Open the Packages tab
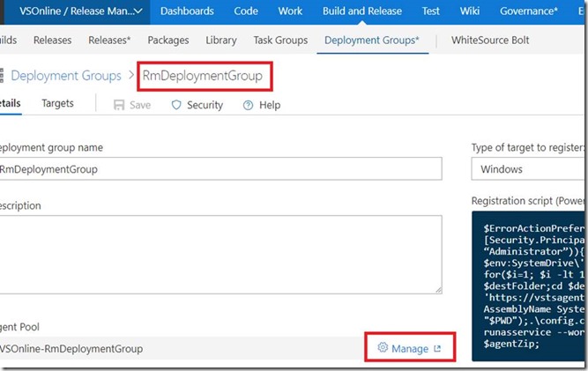The width and height of the screenshot is (588, 371). tap(168, 41)
